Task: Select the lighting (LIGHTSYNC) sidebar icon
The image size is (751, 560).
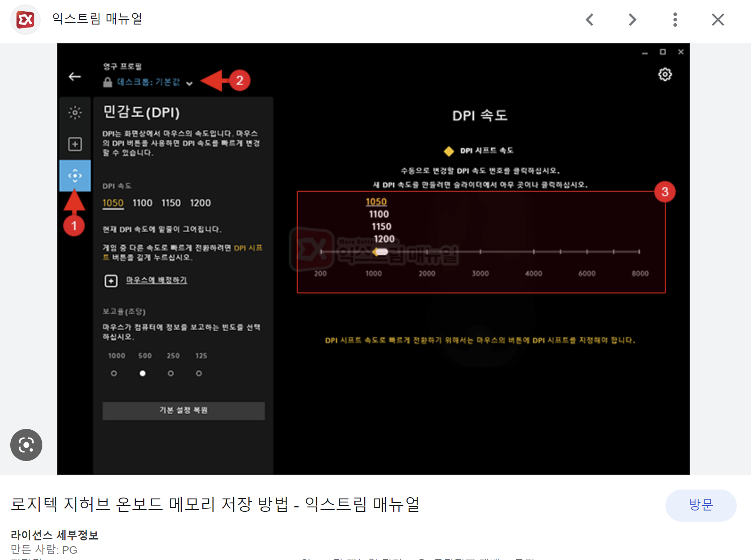Action: 75,112
